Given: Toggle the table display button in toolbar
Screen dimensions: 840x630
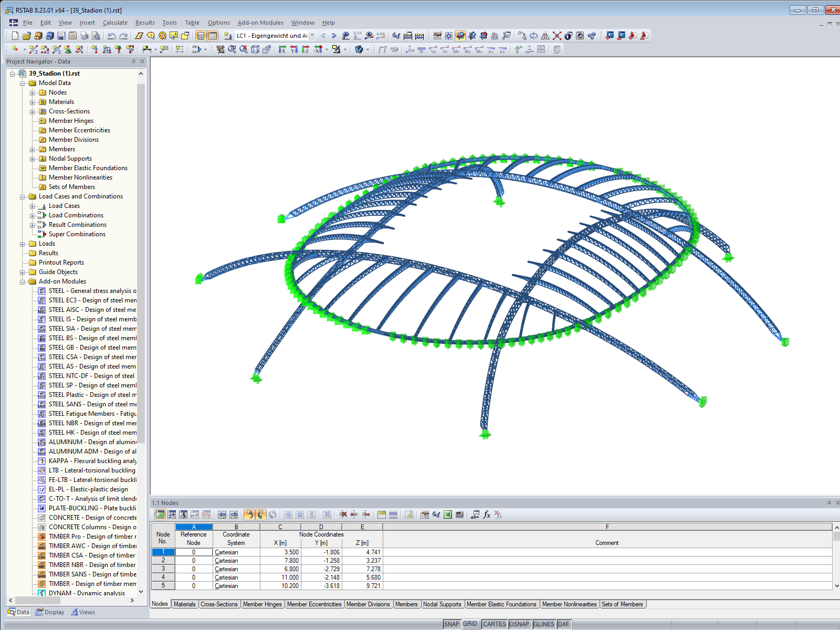Looking at the screenshot, I should (213, 36).
